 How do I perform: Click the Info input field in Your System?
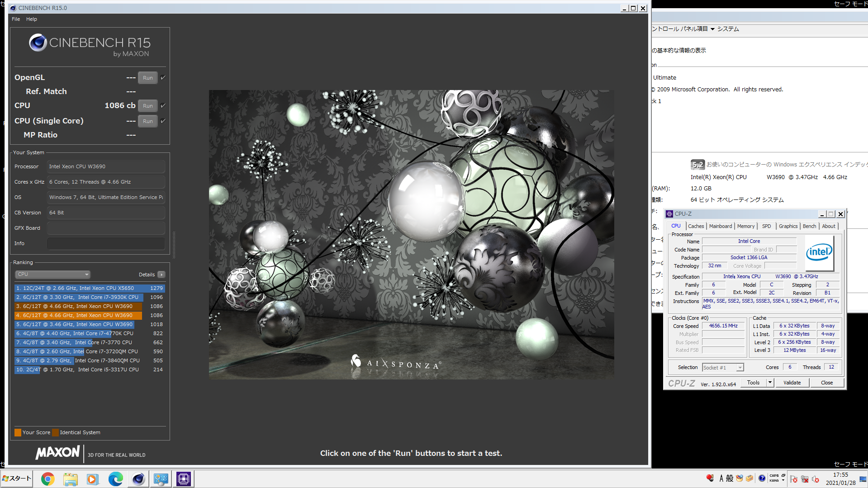[106, 243]
